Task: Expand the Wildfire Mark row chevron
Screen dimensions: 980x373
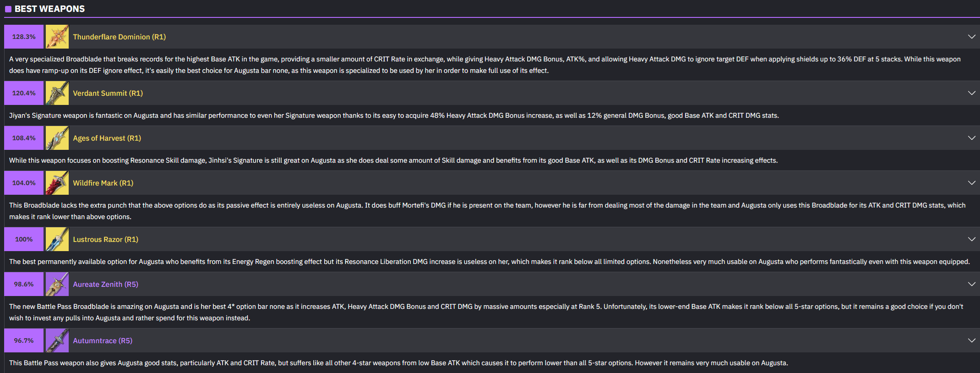Action: pos(971,183)
